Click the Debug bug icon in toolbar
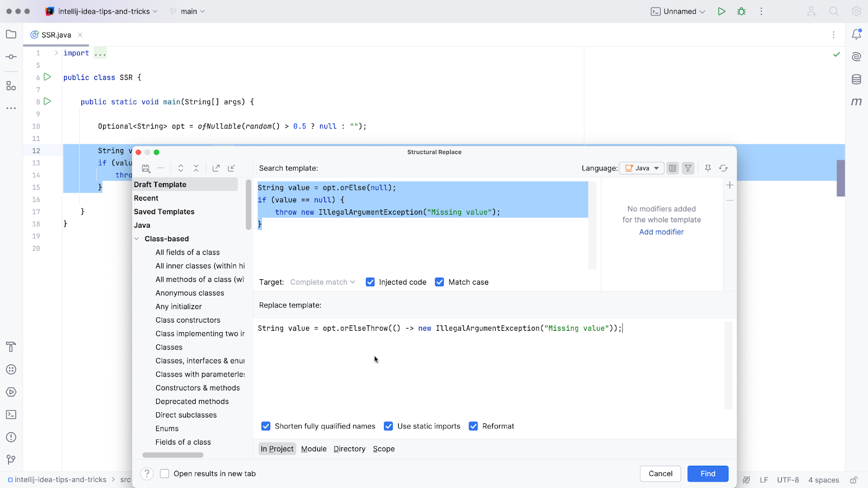Screen dimensions: 868x488 tap(742, 11)
